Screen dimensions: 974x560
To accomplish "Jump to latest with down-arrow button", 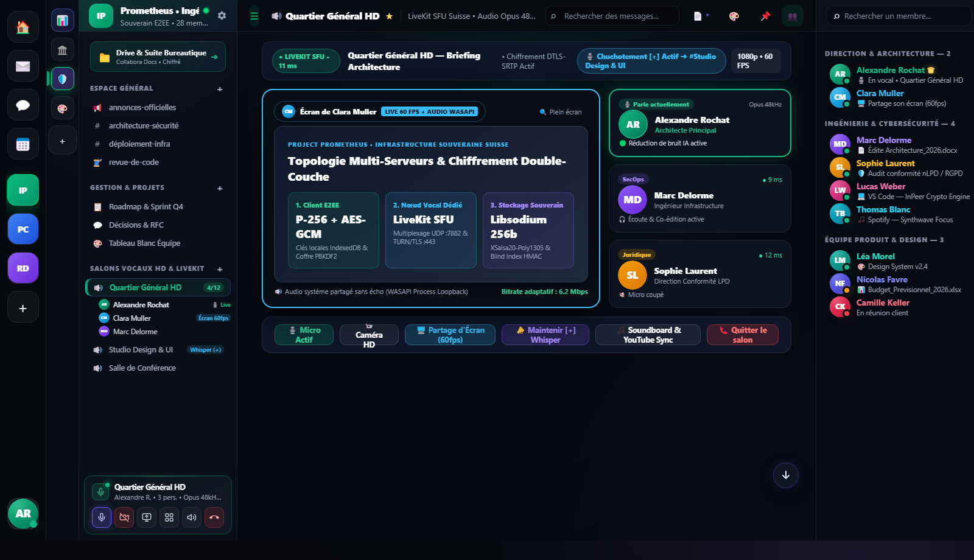I will (x=786, y=475).
